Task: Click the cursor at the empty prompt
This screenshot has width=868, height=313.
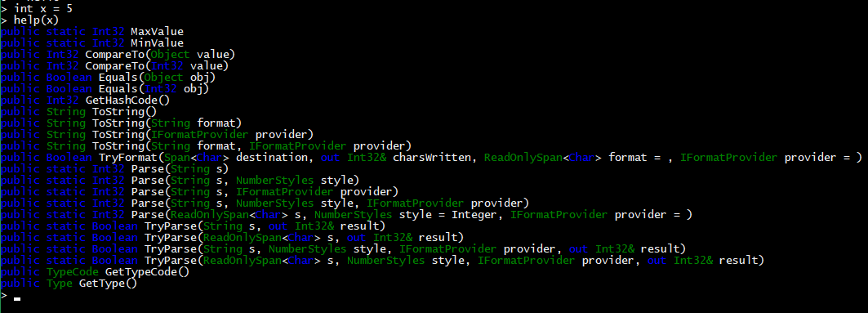Action: click(17, 299)
